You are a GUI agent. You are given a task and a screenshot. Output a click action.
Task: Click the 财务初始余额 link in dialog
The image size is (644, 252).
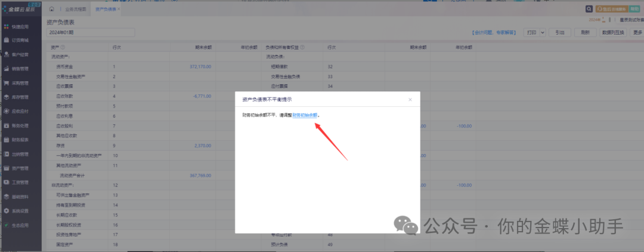tap(305, 114)
